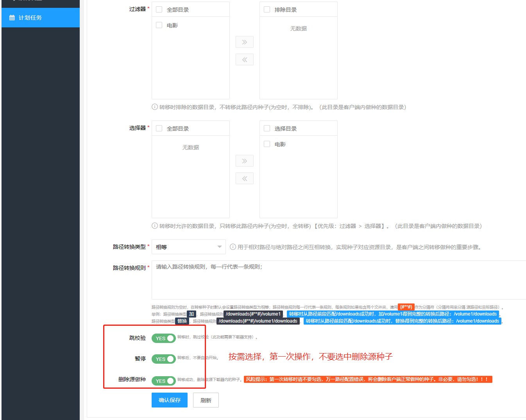The height and width of the screenshot is (420, 526).
Task: Click the info icon before 转移时排除的数据目录 hint
Action: [x=155, y=107]
